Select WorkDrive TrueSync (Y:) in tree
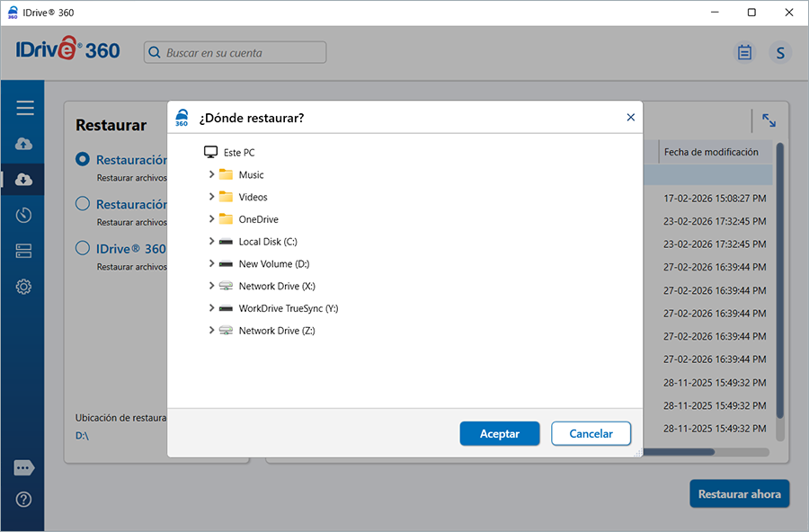 (288, 308)
